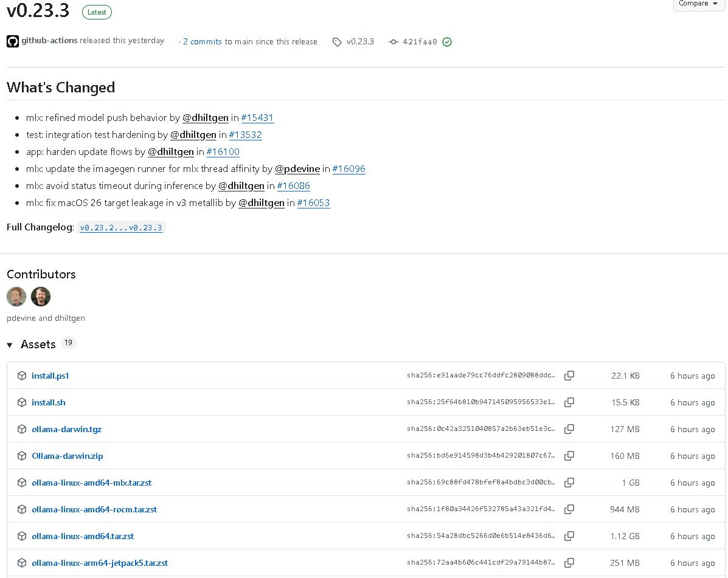
Task: Copy sha256 hash for ollama-linux-amd64.tar.zst
Action: pos(569,536)
